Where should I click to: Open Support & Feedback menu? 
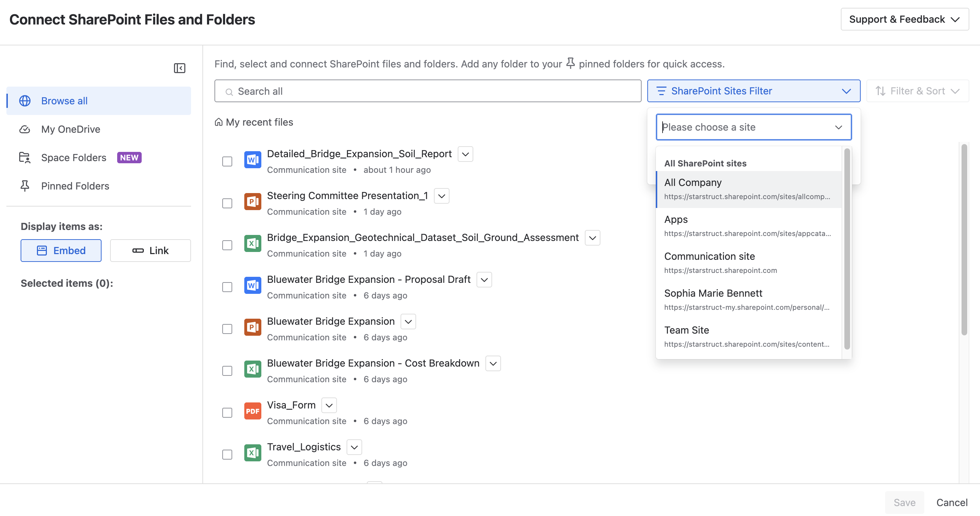tap(905, 20)
